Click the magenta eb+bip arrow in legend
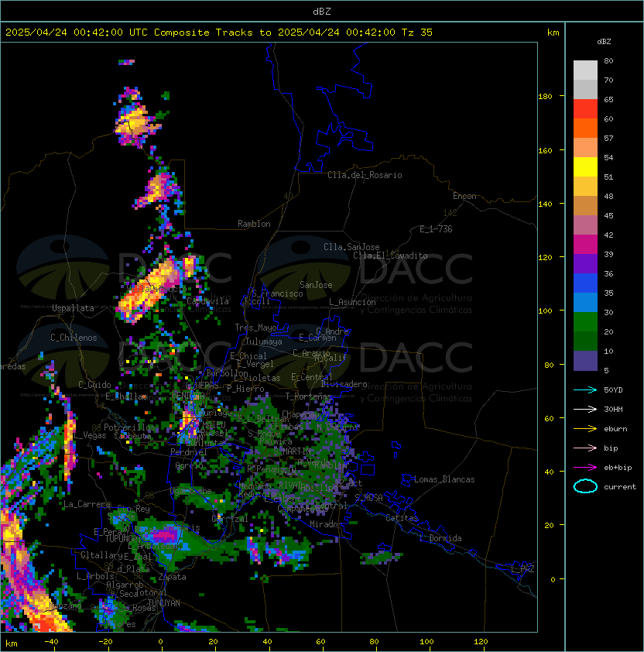 pyautogui.click(x=585, y=468)
